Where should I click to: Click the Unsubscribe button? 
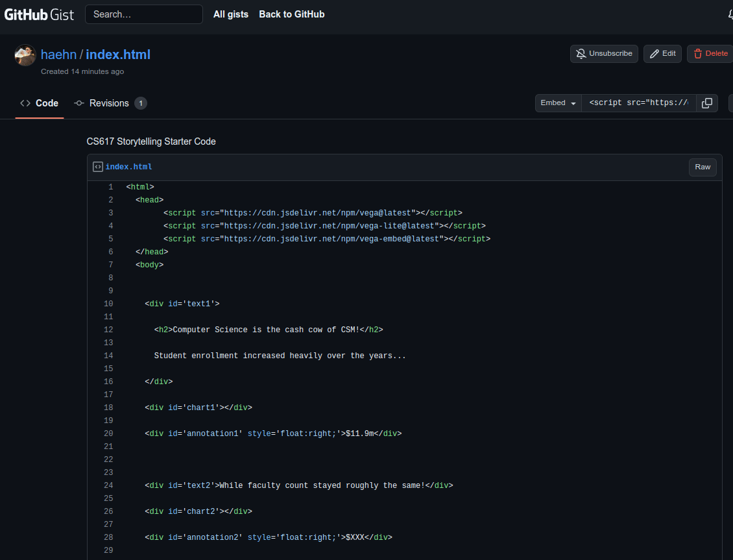point(604,54)
